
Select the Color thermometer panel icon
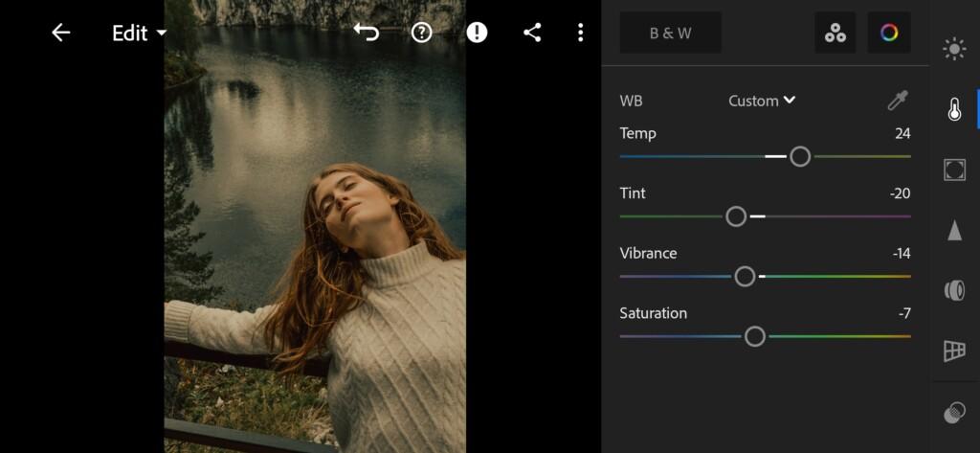tap(954, 109)
